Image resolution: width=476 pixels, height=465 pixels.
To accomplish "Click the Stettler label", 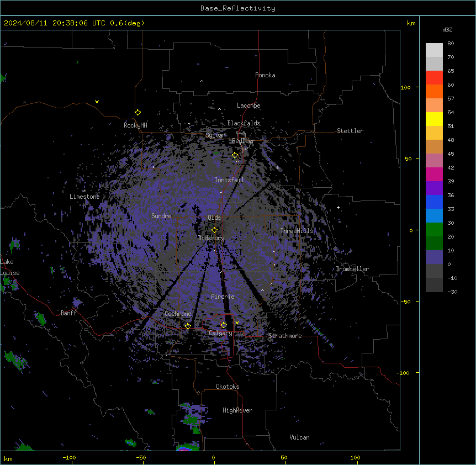I will 350,131.
